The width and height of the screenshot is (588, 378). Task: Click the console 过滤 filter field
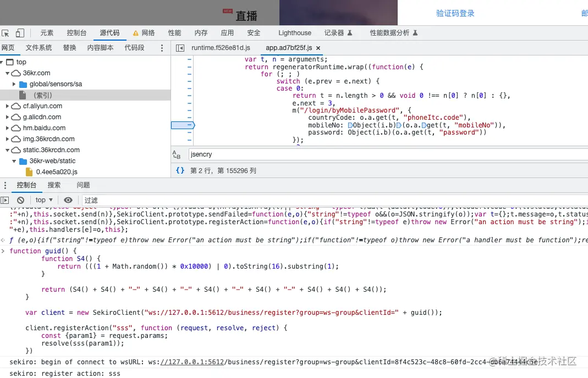coord(335,200)
